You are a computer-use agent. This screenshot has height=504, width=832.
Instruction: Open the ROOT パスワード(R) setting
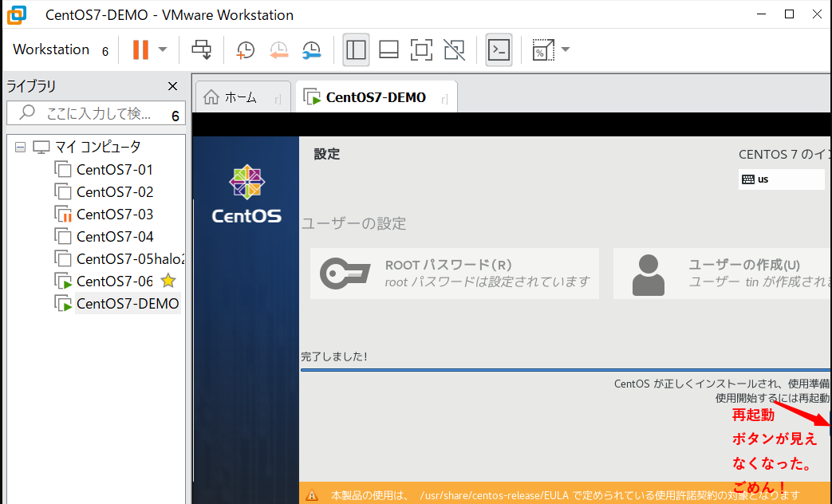455,274
